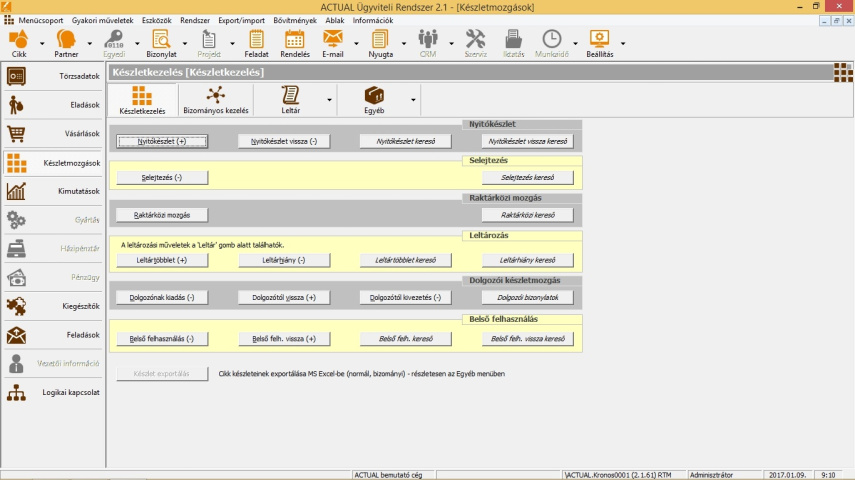Expand the Leltár dropdown arrow
Screen dimensions: 855x480
(329, 100)
